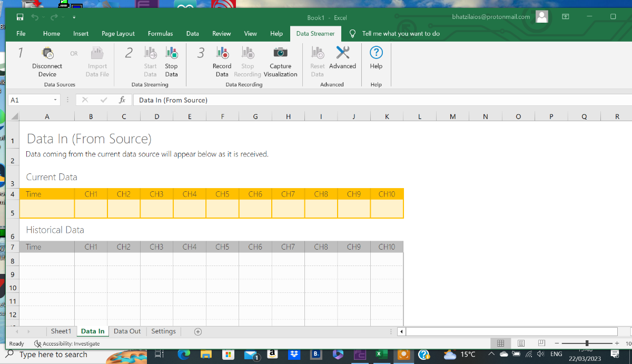This screenshot has height=364, width=632.
Task: Open the Formulas ribbon tab
Action: point(160,34)
